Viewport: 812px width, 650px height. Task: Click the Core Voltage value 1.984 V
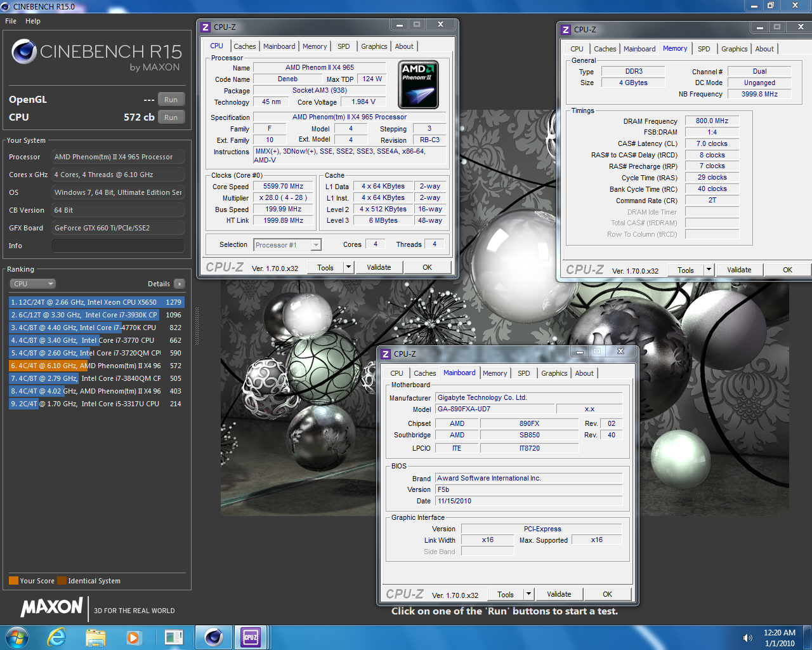(363, 102)
